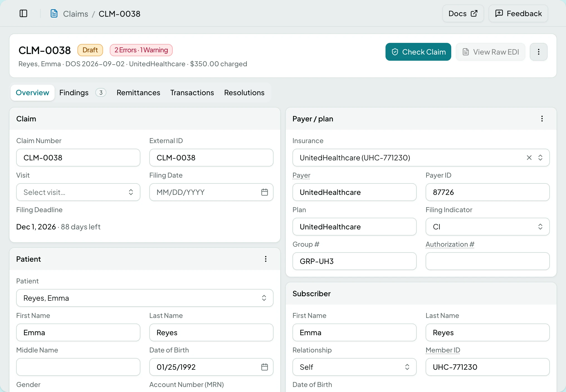Clear the Insurance selection with X icon

pyautogui.click(x=529, y=158)
